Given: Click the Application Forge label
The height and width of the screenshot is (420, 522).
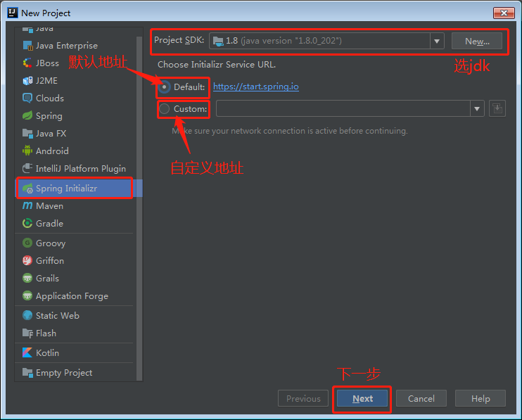Looking at the screenshot, I should pos(72,296).
